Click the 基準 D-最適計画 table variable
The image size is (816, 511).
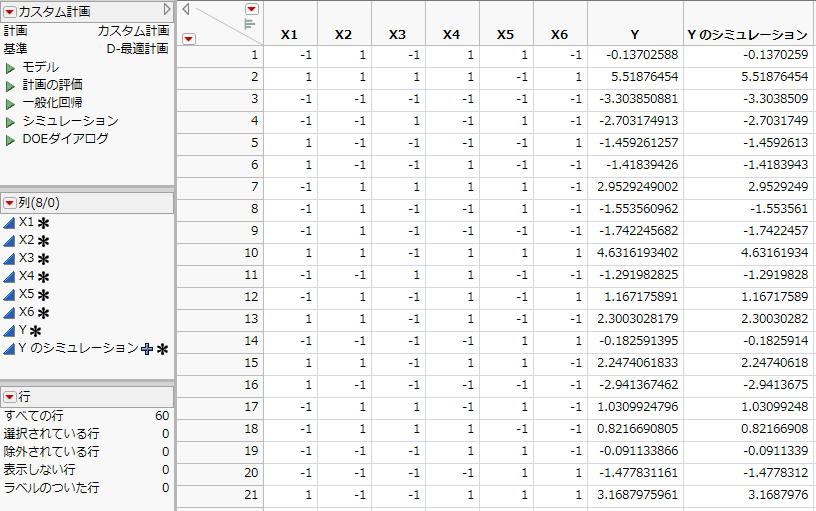pos(86,49)
